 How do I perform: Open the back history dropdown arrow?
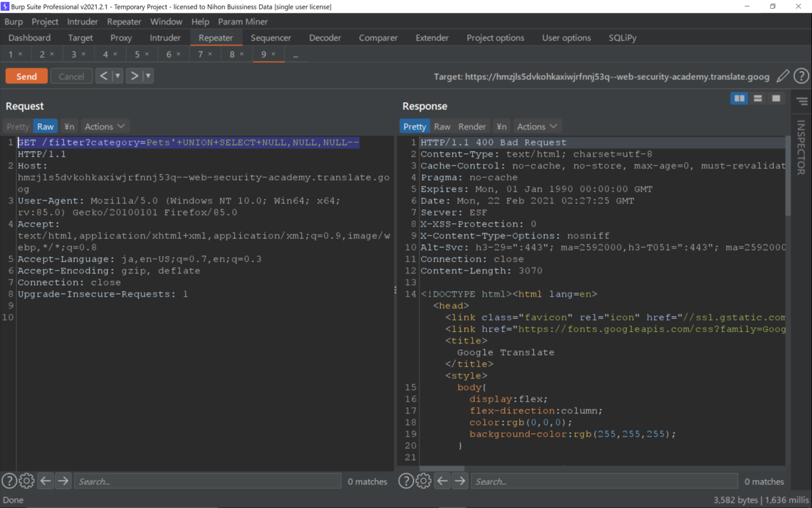(118, 76)
